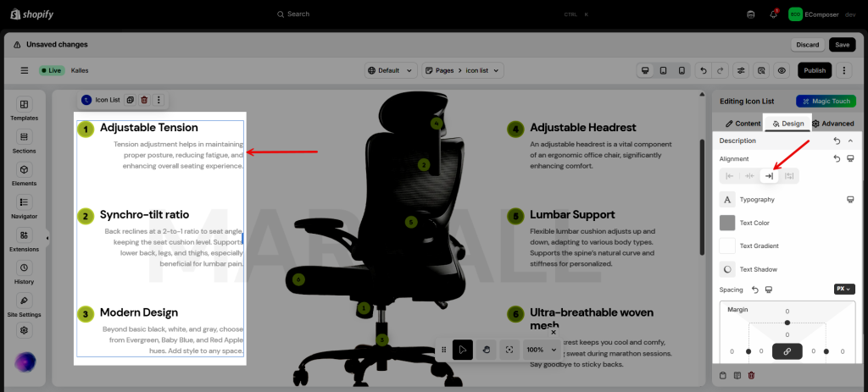Screen dimensions: 868x392
Task: Open the PX unit dropdown
Action: coord(843,289)
